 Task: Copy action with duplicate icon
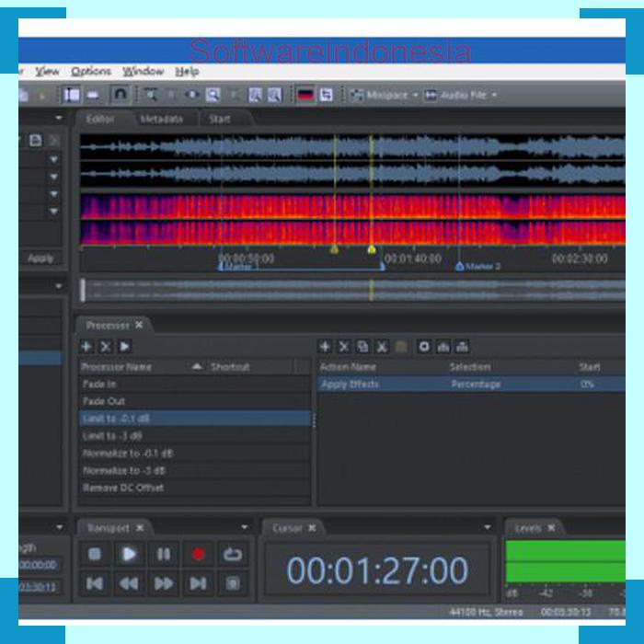pos(362,347)
